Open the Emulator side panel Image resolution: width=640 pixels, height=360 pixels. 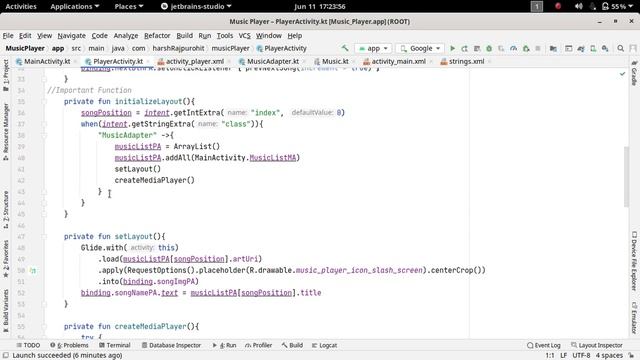click(x=634, y=318)
